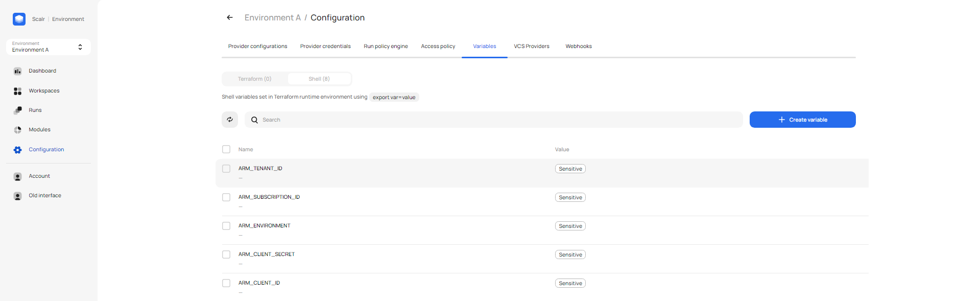Open the Provider credentials tab
Viewport: 980px width, 301px height.
(325, 47)
